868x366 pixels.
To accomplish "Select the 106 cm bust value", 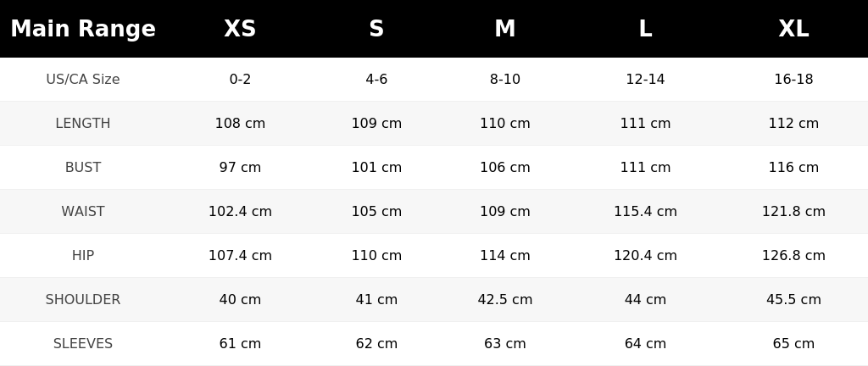I will (x=505, y=168).
